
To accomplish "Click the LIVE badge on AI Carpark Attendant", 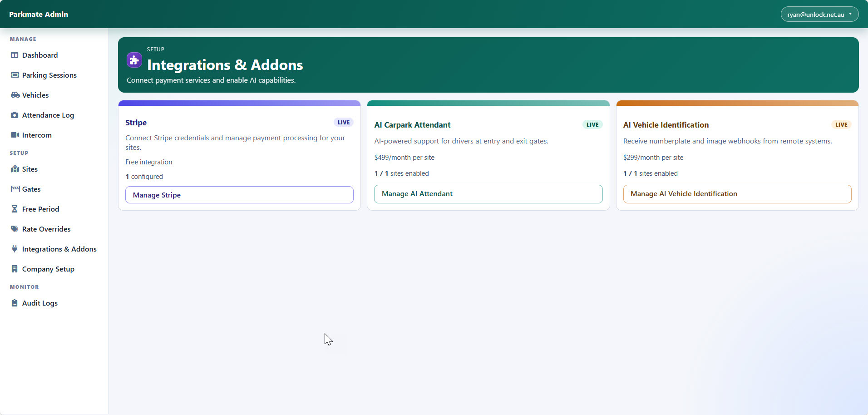I will click(x=592, y=124).
